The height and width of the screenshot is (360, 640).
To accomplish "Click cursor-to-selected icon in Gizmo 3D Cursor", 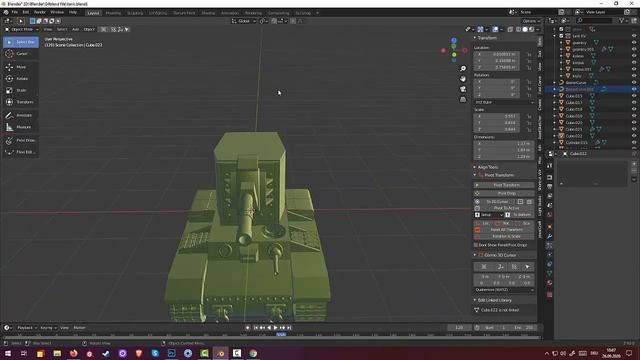I will (x=500, y=267).
